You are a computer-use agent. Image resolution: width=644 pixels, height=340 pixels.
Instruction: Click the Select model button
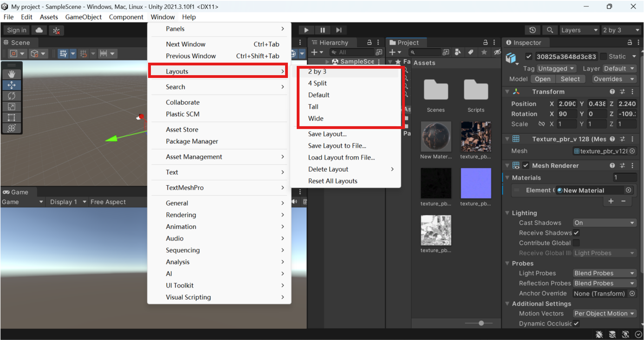(570, 79)
